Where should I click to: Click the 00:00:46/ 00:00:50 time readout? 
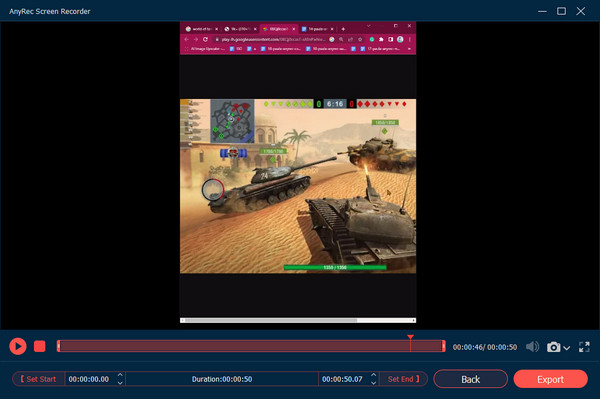point(484,347)
